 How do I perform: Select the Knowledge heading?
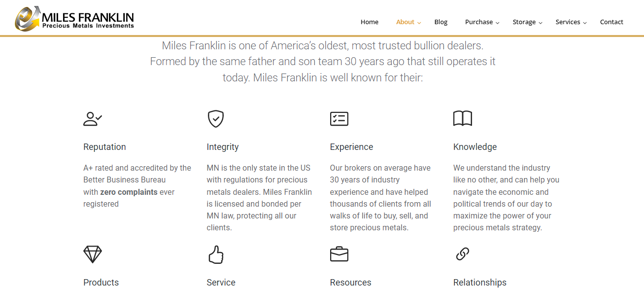click(475, 147)
